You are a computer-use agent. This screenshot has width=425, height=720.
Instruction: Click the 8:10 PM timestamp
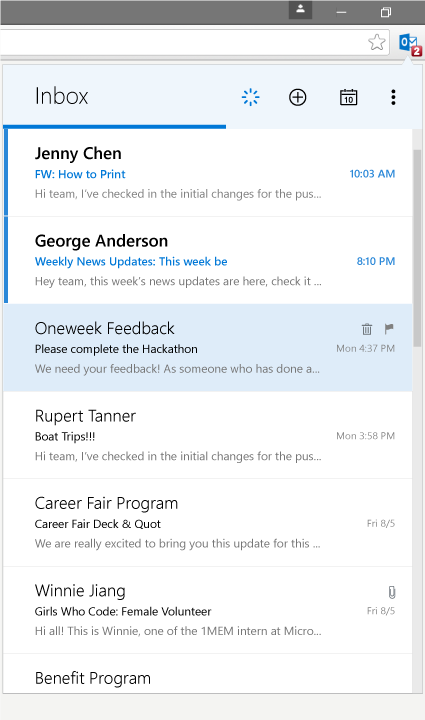[376, 261]
